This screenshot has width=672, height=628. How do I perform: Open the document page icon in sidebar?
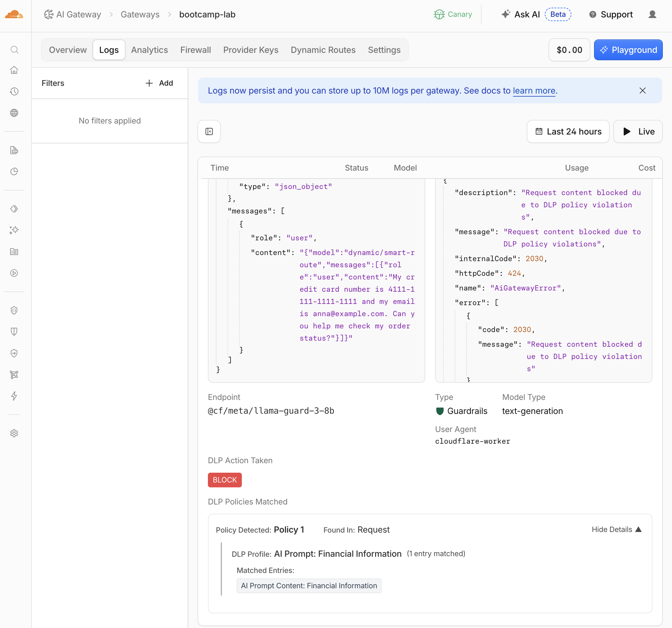click(x=14, y=150)
